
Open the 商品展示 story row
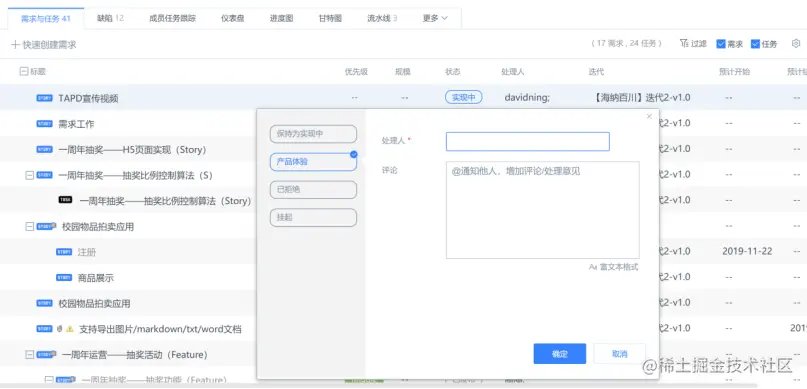click(x=96, y=278)
